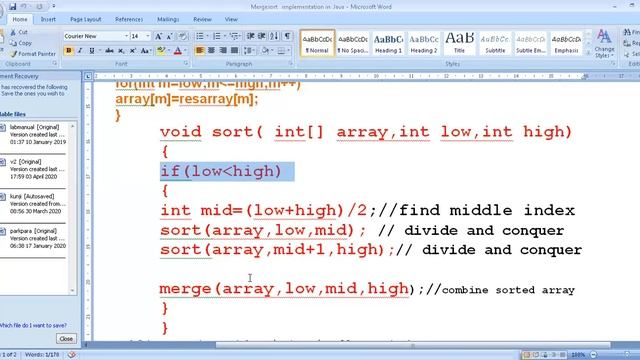Apply the Heading 2 style
Image resolution: width=640 pixels, height=360 pixels.
[x=424, y=43]
